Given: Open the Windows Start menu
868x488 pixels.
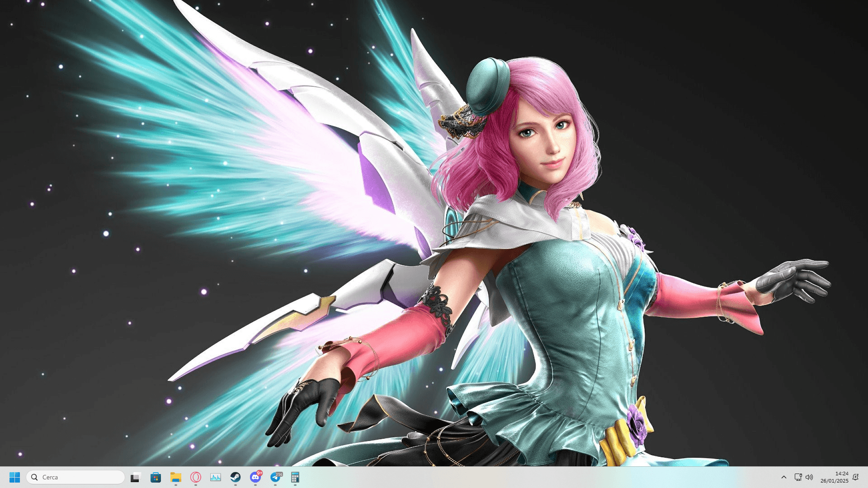Looking at the screenshot, I should click(x=14, y=477).
